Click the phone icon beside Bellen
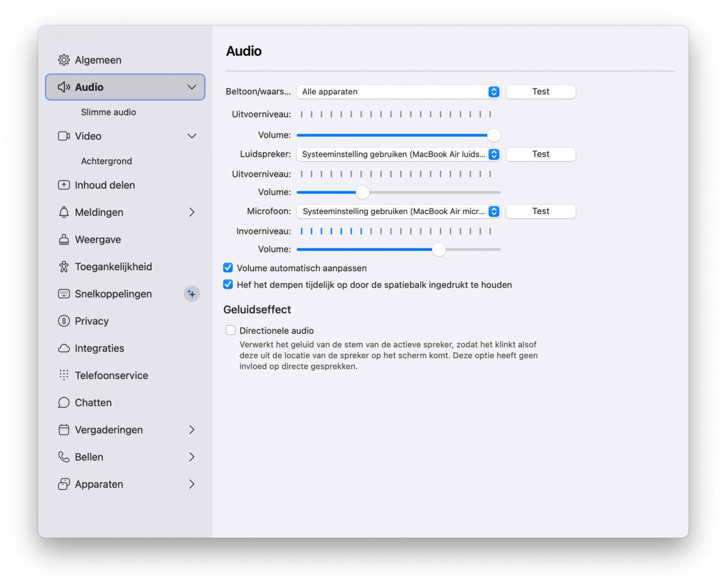The width and height of the screenshot is (727, 588). [64, 457]
